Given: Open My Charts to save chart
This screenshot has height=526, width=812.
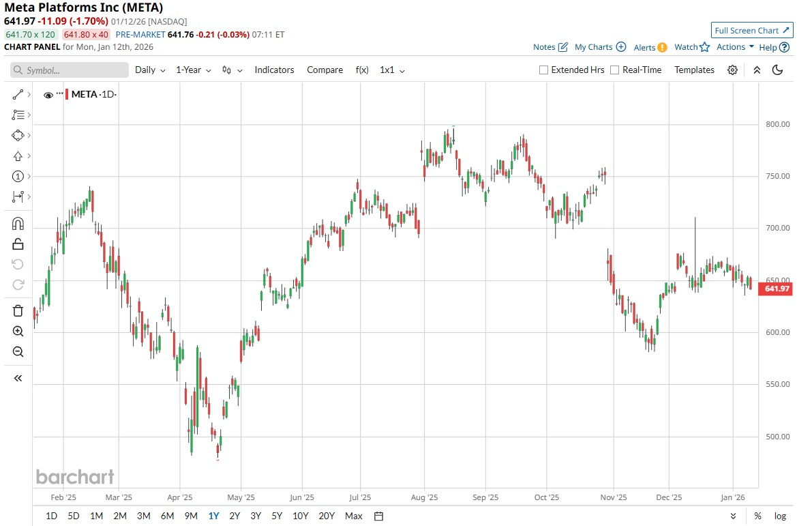Looking at the screenshot, I should coord(600,47).
